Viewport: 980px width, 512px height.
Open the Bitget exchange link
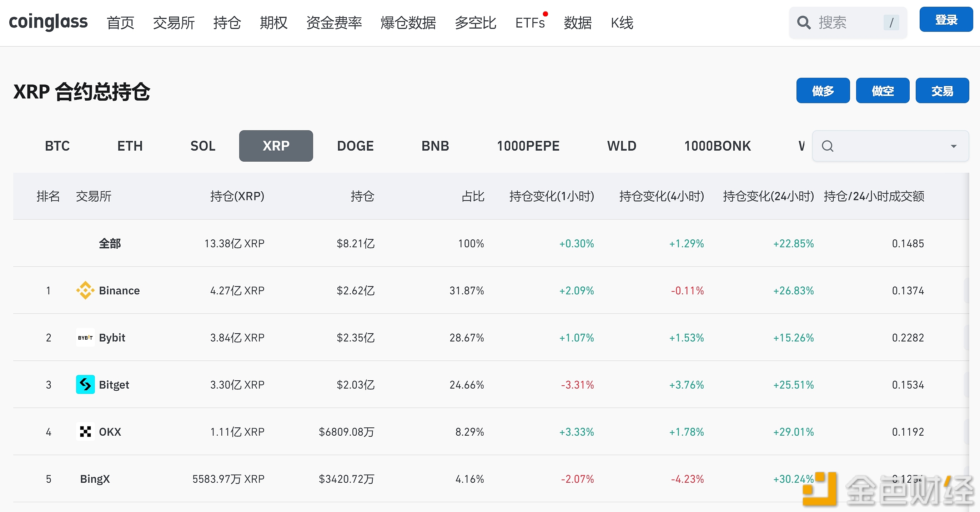click(114, 385)
